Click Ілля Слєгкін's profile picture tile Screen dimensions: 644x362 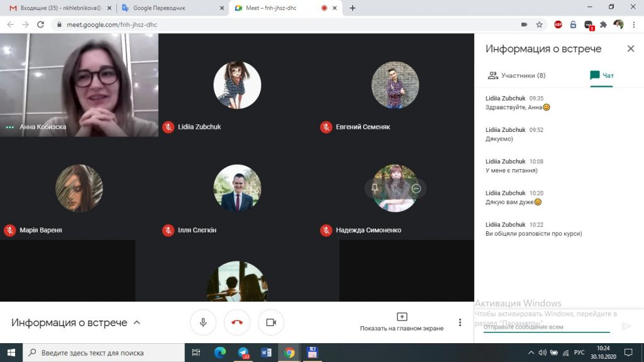point(237,189)
